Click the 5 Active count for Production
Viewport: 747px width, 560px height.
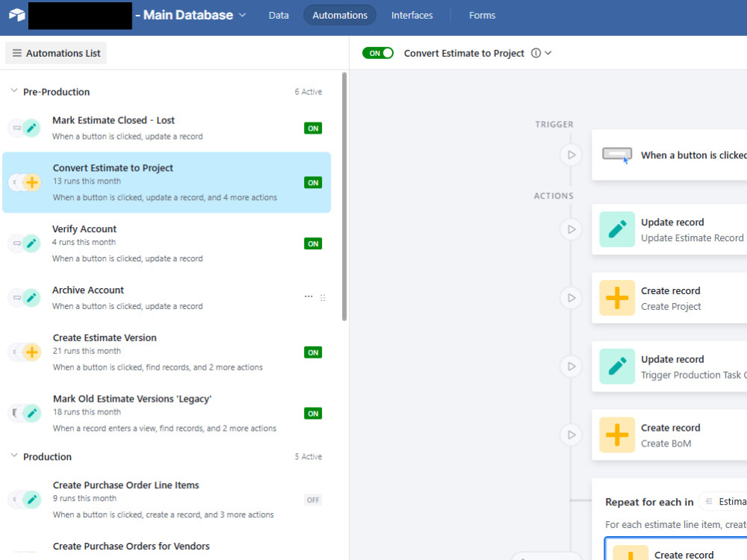[x=309, y=456]
